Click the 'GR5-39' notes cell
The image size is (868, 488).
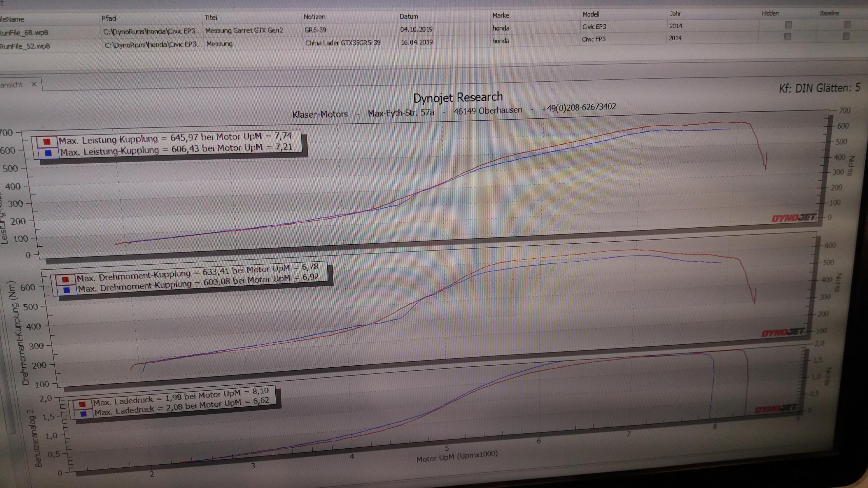pos(315,30)
